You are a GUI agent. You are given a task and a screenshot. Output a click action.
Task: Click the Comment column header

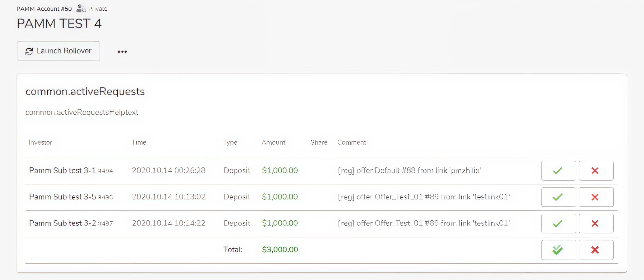click(x=351, y=142)
